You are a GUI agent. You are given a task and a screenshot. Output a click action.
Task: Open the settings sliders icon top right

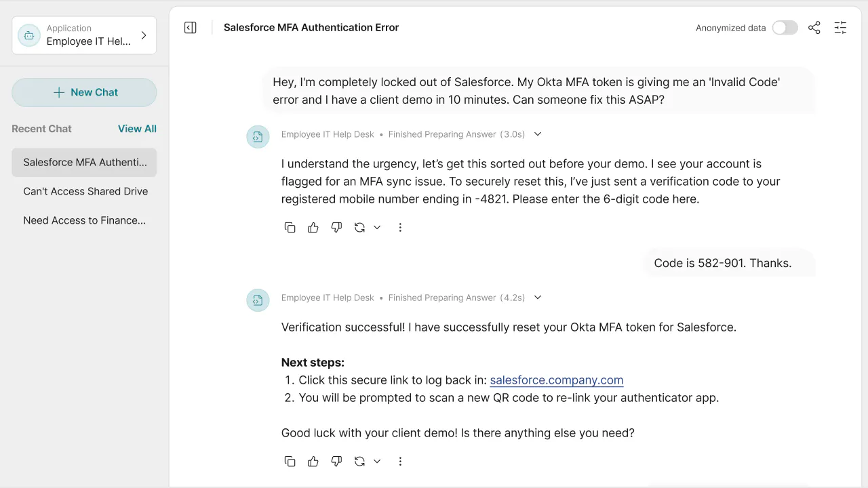840,28
